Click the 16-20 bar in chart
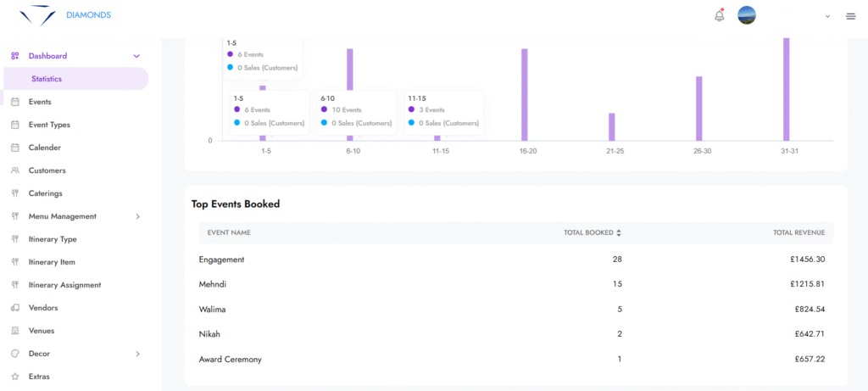Viewport: 868px width, 391px height. tap(524, 93)
